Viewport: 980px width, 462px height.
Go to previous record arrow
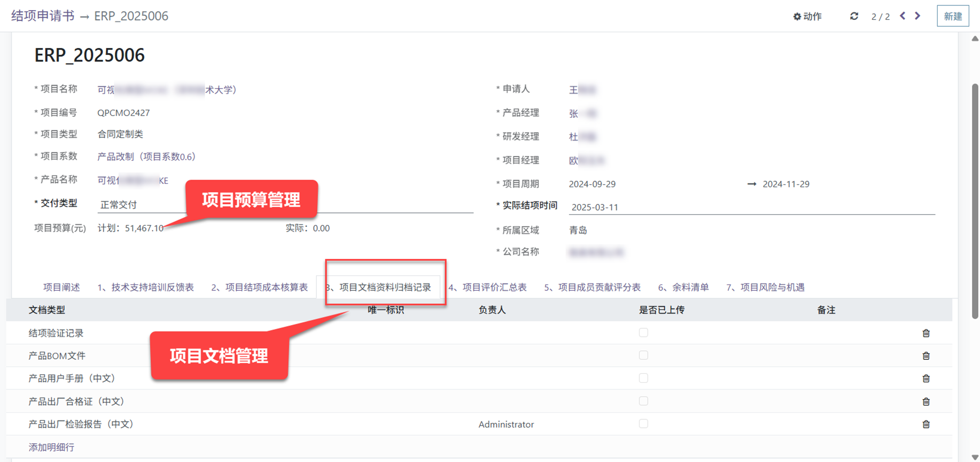click(903, 16)
